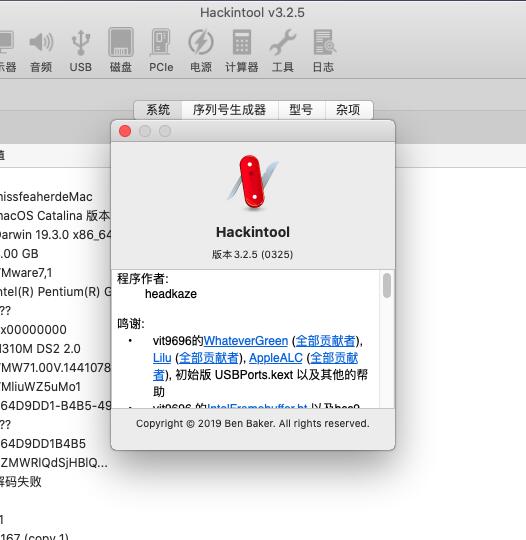Image resolution: width=526 pixels, height=540 pixels.
Task: Click the Copyright 2019 Ben Baker text
Action: click(252, 423)
